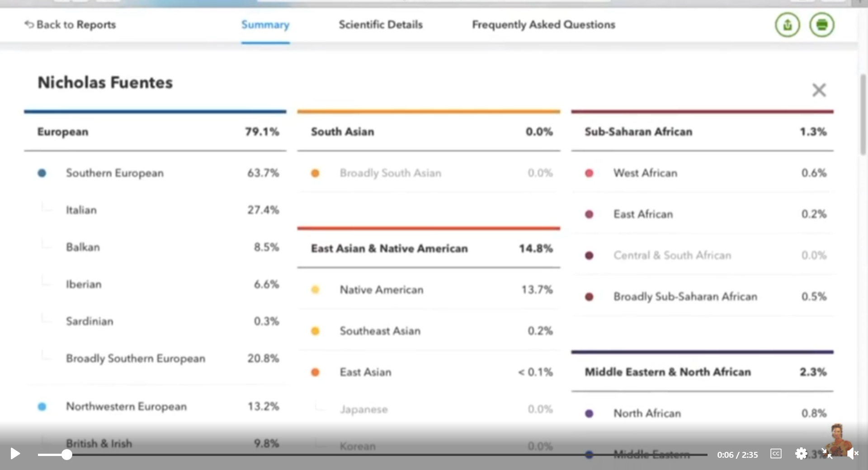Click Broadly Southern European label
The image size is (868, 470).
click(x=136, y=358)
